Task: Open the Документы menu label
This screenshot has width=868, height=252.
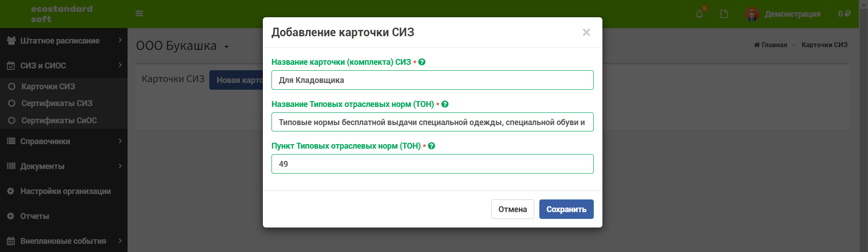Action: click(x=42, y=166)
